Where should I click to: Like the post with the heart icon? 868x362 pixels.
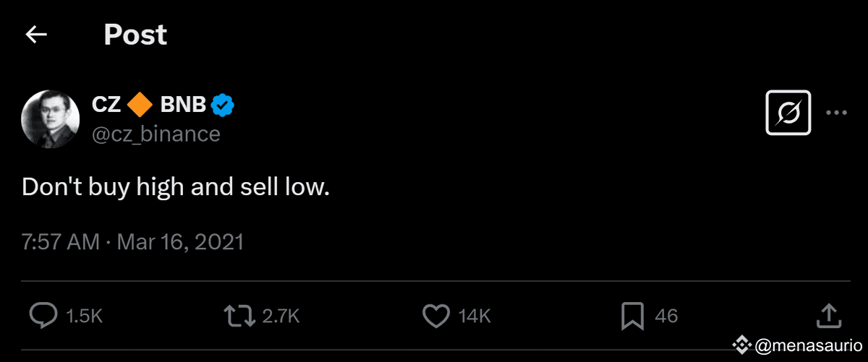[x=435, y=315]
